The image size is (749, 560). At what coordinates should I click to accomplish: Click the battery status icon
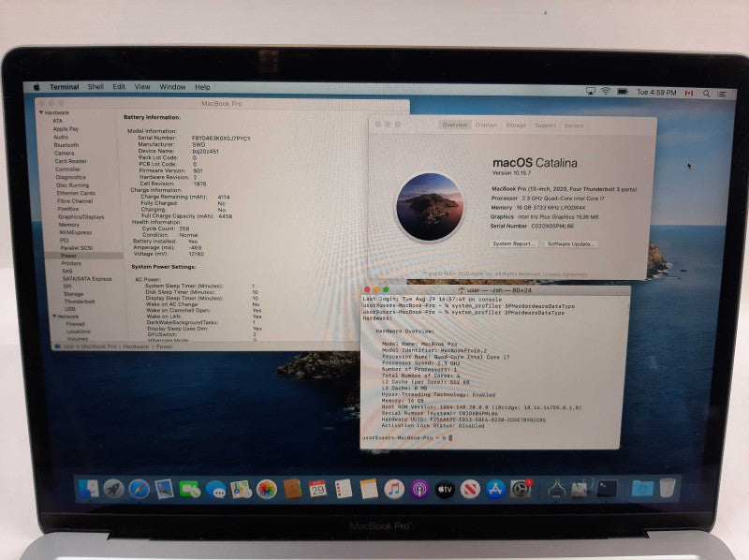[x=623, y=91]
